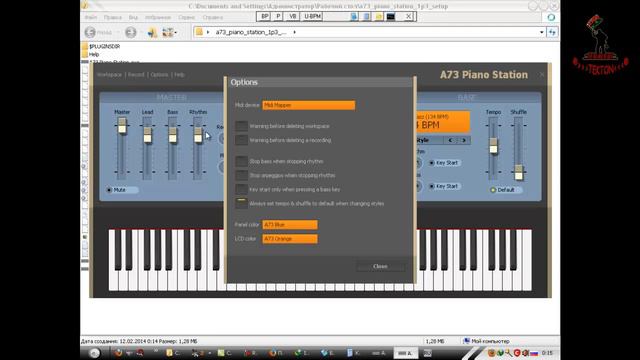Click the language flag icon in system tray

[x=534, y=353]
